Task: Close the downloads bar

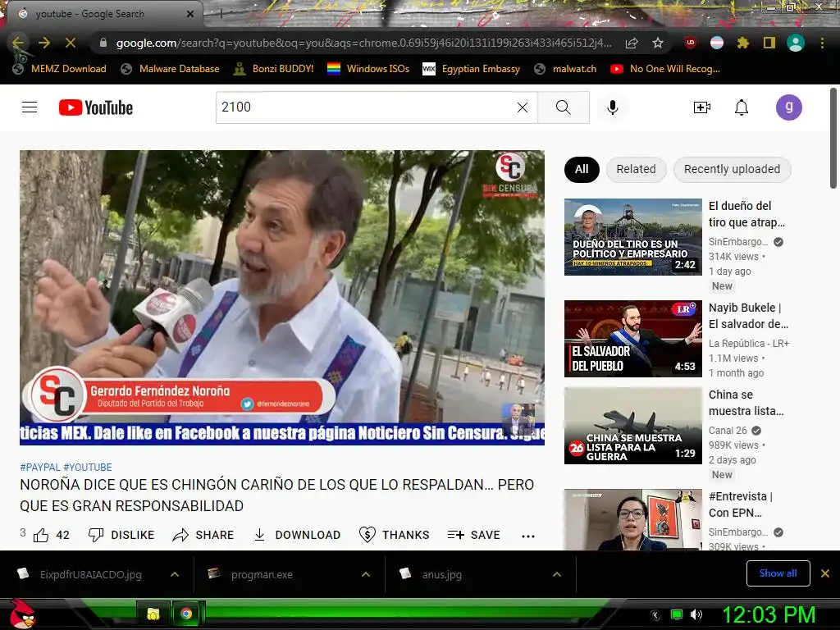Action: click(x=825, y=573)
